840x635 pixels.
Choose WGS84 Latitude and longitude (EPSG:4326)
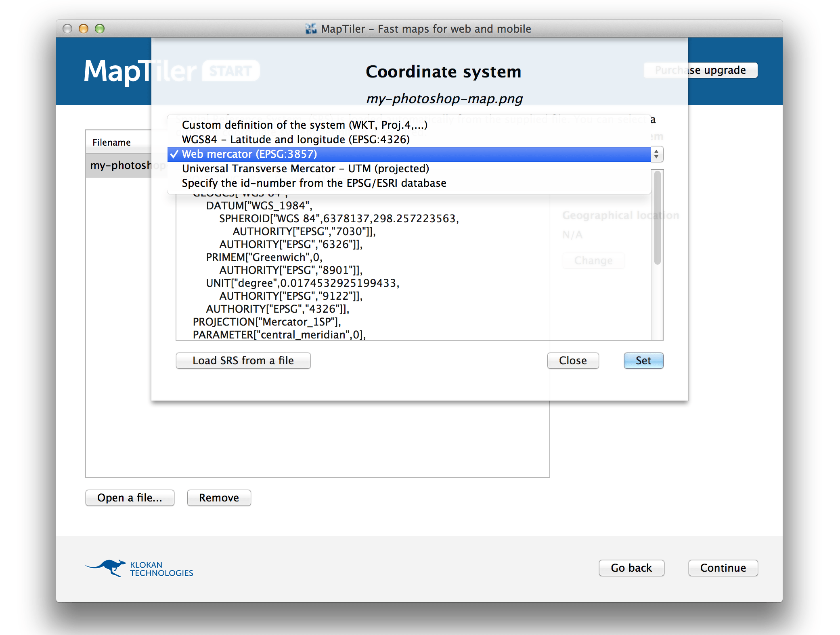point(409,140)
